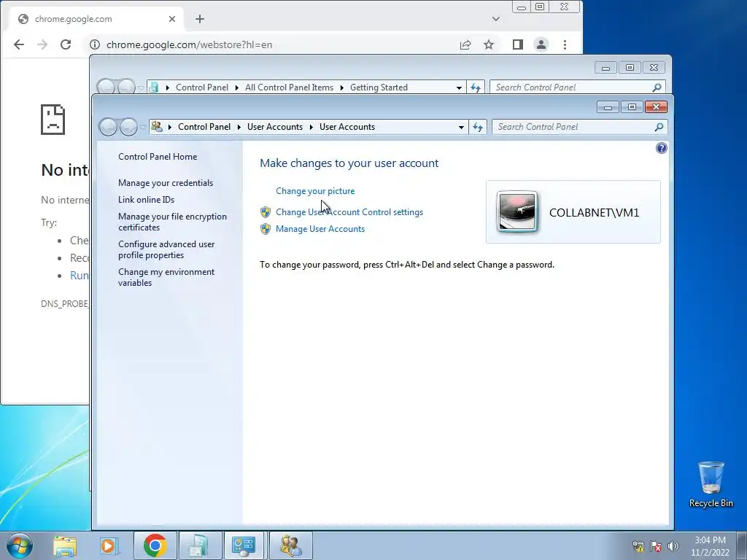747x560 pixels.
Task: Open Manage your file encryption certificates
Action: pyautogui.click(x=172, y=222)
